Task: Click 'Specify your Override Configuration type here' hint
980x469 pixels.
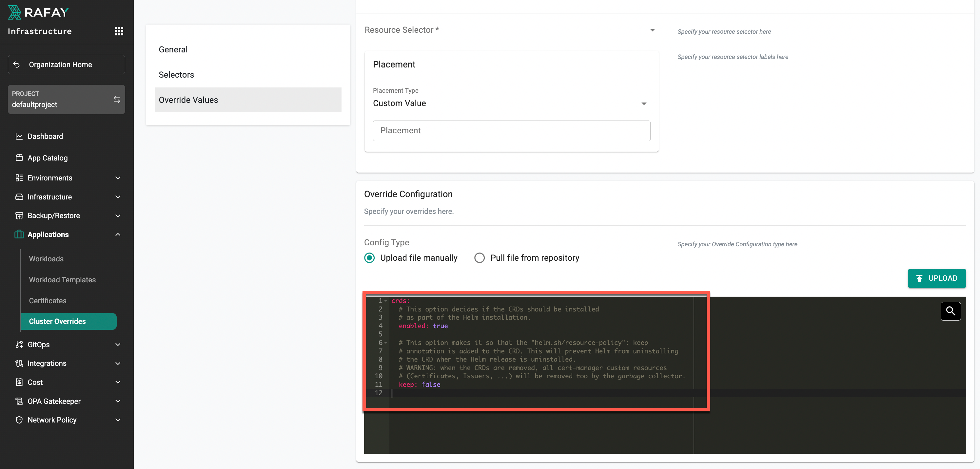Action: coord(737,244)
